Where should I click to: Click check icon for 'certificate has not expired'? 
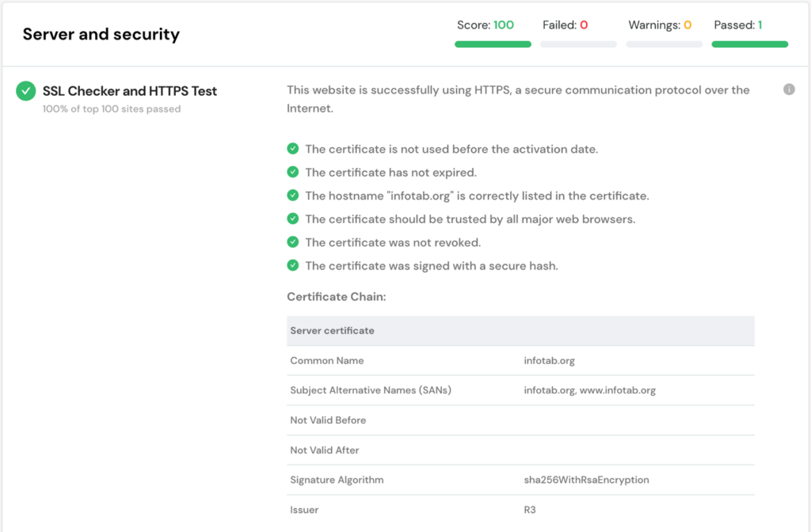[x=293, y=172]
